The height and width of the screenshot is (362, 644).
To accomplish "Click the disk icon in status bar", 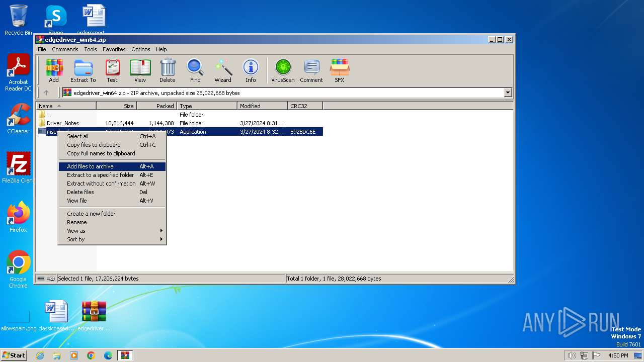I will click(41, 279).
